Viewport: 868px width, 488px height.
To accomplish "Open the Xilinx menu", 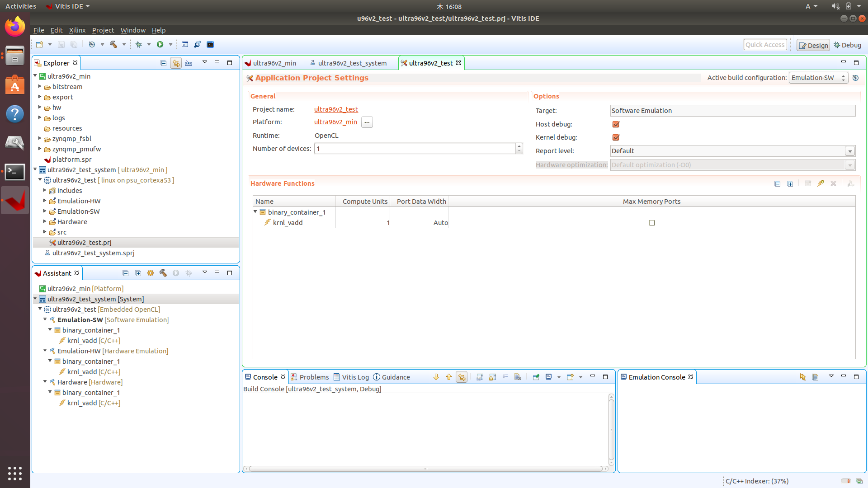I will 77,30.
